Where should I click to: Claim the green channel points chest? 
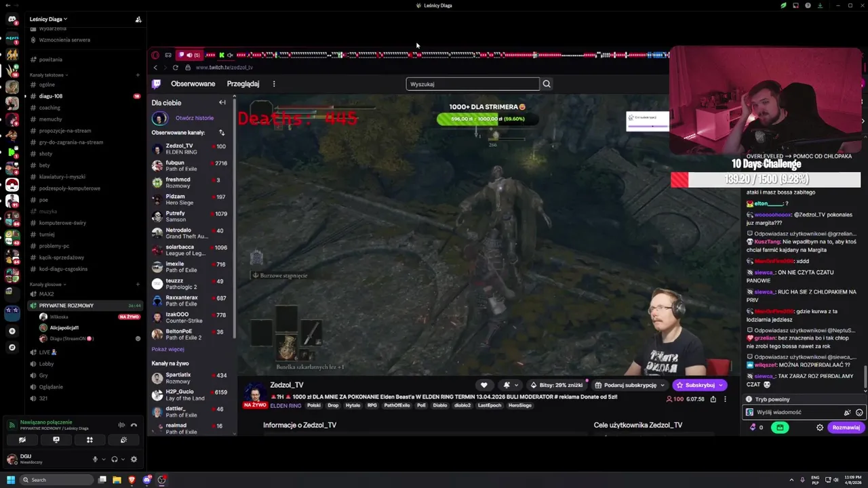click(780, 428)
